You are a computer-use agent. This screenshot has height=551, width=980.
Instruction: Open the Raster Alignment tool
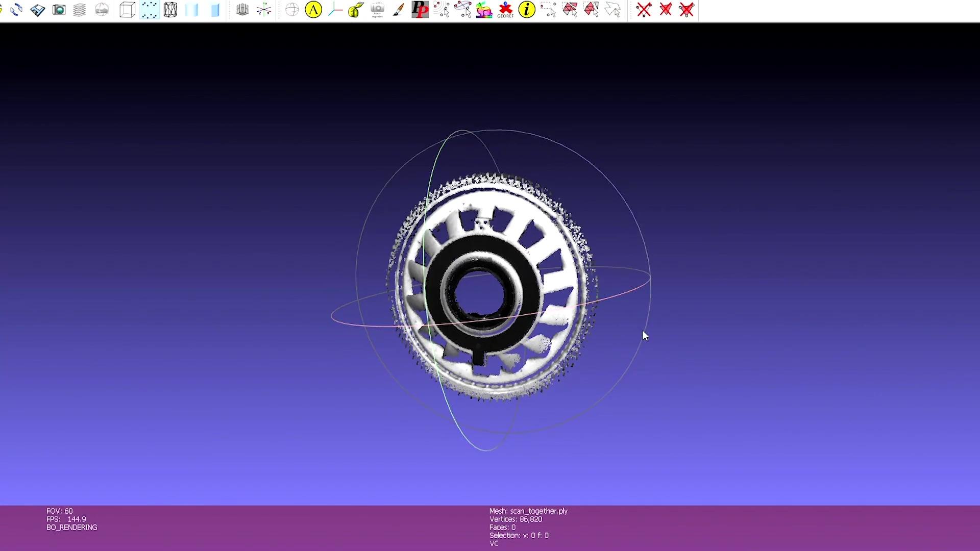(x=377, y=10)
